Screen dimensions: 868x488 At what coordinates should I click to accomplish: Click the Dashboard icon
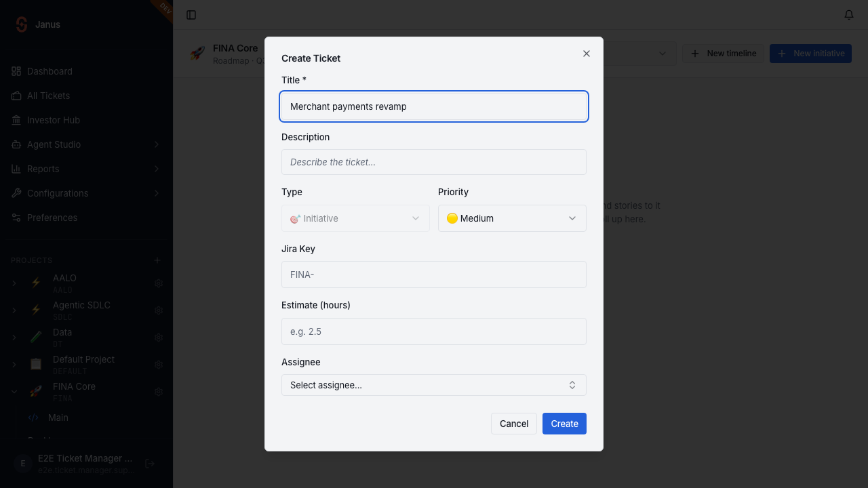16,71
